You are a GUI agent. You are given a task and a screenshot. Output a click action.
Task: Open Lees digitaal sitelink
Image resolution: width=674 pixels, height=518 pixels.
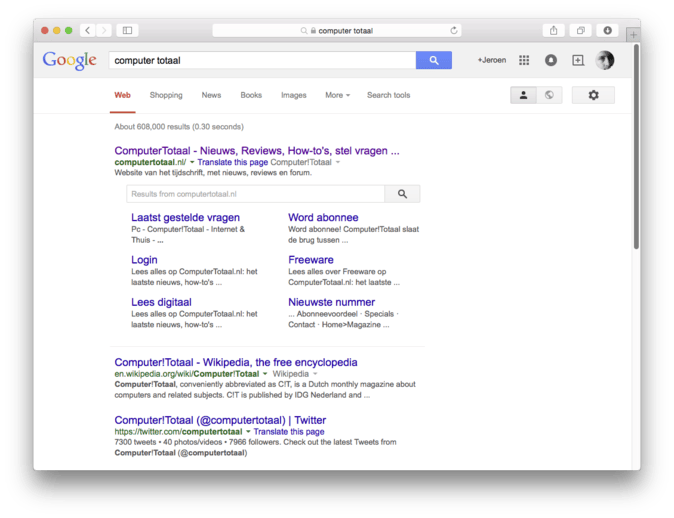(161, 302)
